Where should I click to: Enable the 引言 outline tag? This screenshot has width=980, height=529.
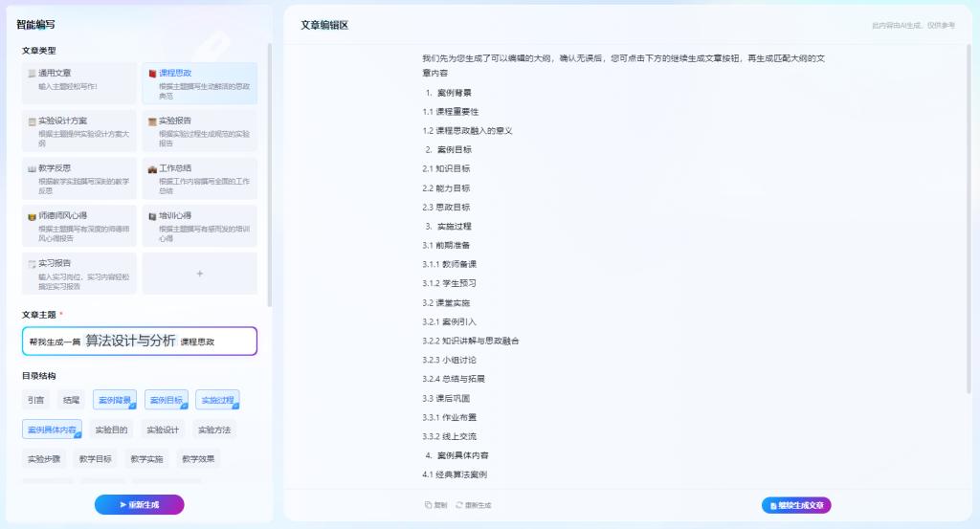tap(35, 400)
